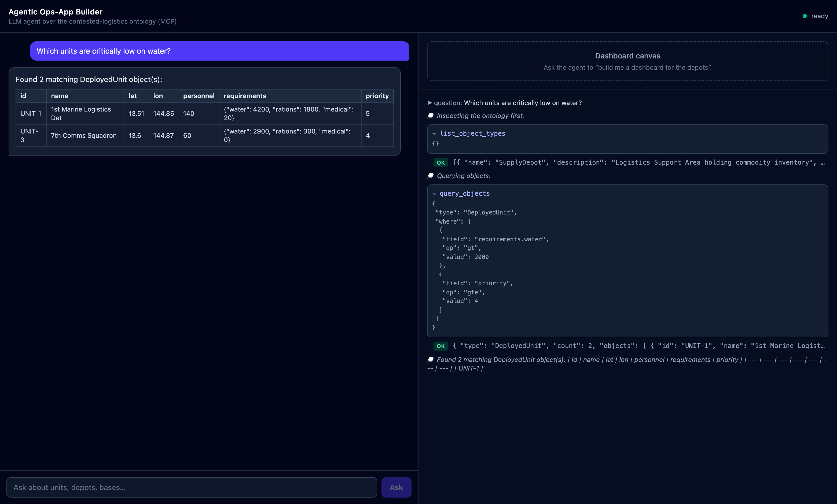Click the personnel cell '140'
Screen dimensions: 837x504
point(199,114)
